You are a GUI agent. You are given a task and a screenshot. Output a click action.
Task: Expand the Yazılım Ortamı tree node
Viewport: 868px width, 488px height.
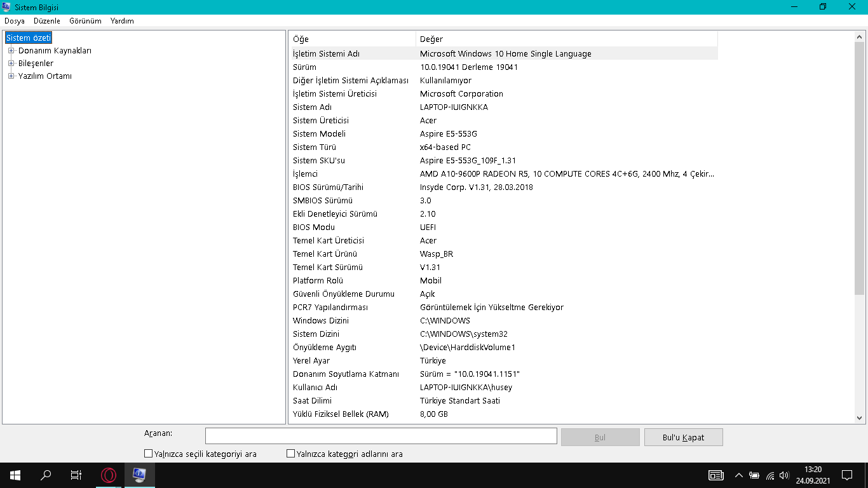click(11, 76)
